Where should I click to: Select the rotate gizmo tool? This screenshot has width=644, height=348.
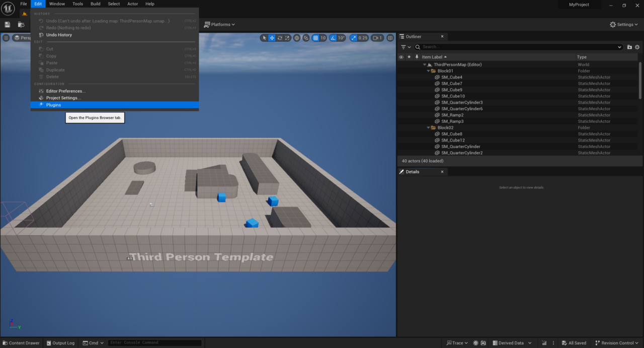[280, 38]
